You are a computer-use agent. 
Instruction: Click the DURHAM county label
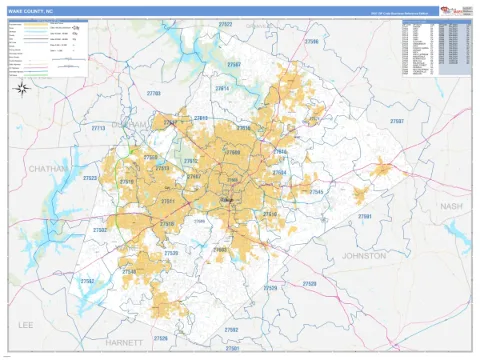click(x=129, y=125)
